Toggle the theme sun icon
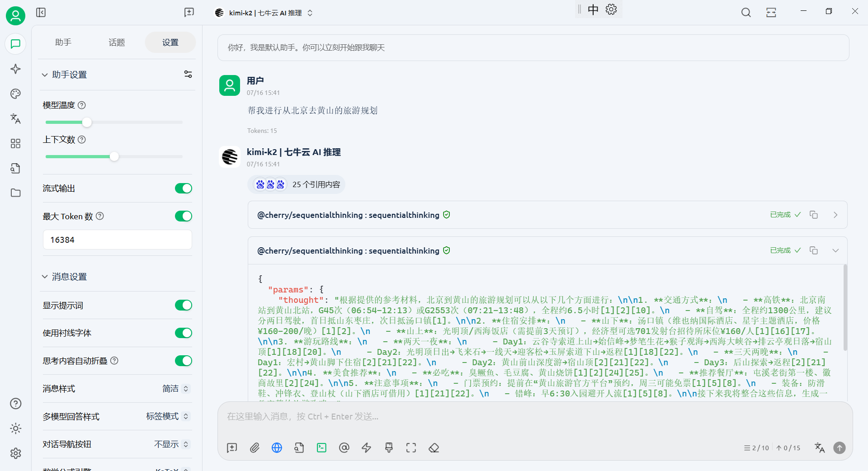This screenshot has width=868, height=471. (x=15, y=429)
